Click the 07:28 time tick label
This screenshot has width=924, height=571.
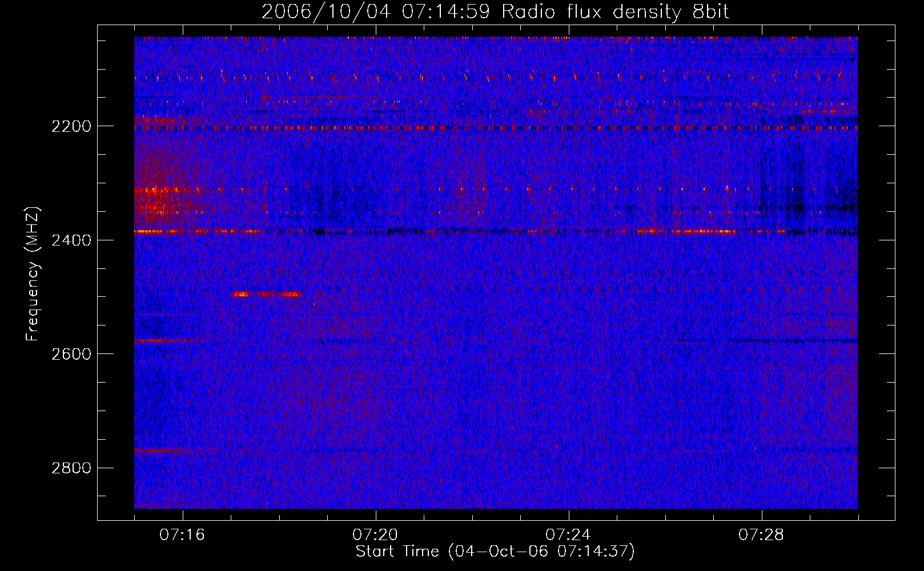coord(761,535)
